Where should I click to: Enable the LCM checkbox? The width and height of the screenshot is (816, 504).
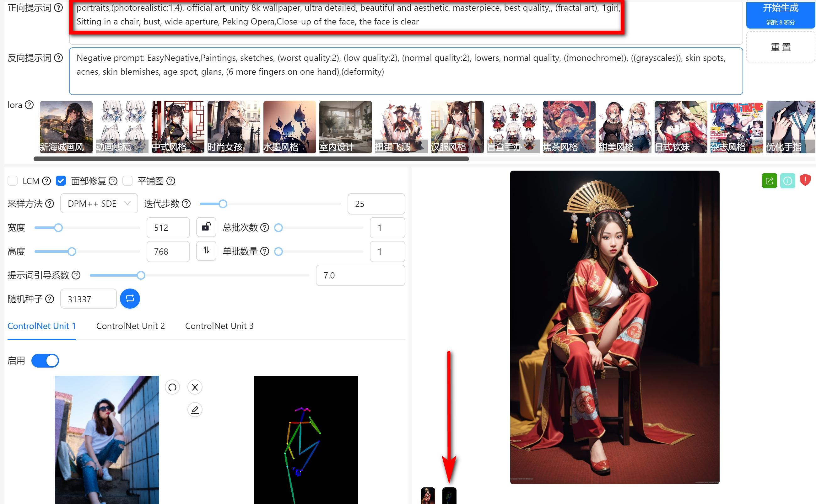(13, 181)
